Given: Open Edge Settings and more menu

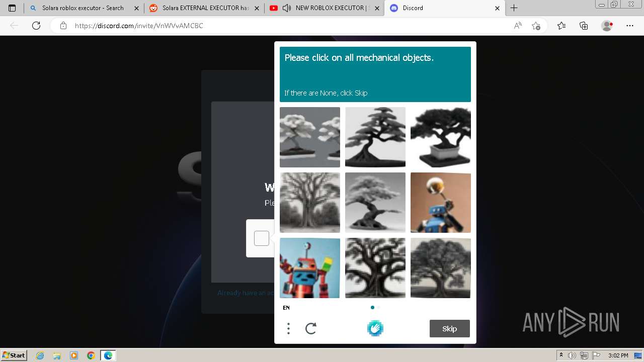Looking at the screenshot, I should 630,26.
